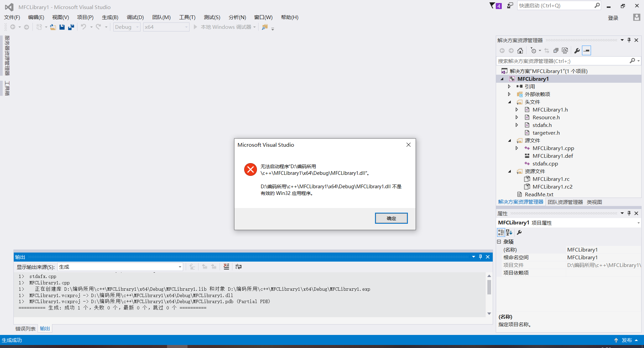Open the 服务器资源管理器 side tab
The image size is (644, 348).
tap(7, 56)
